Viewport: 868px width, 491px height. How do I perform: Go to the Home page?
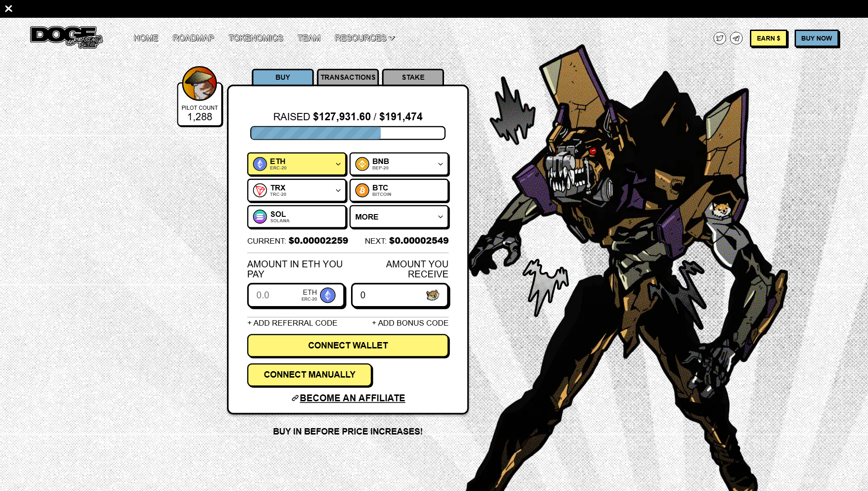pyautogui.click(x=146, y=38)
